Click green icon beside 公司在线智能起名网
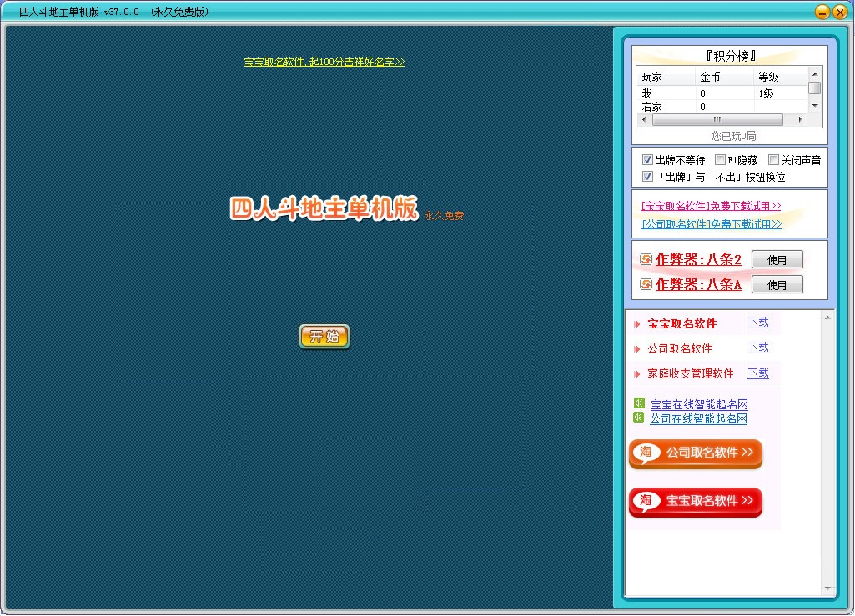 point(638,418)
